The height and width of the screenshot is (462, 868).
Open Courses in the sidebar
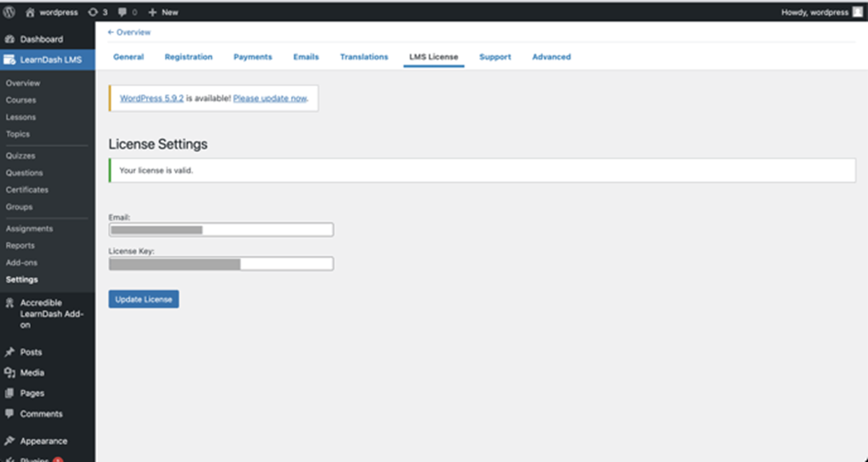(x=21, y=101)
